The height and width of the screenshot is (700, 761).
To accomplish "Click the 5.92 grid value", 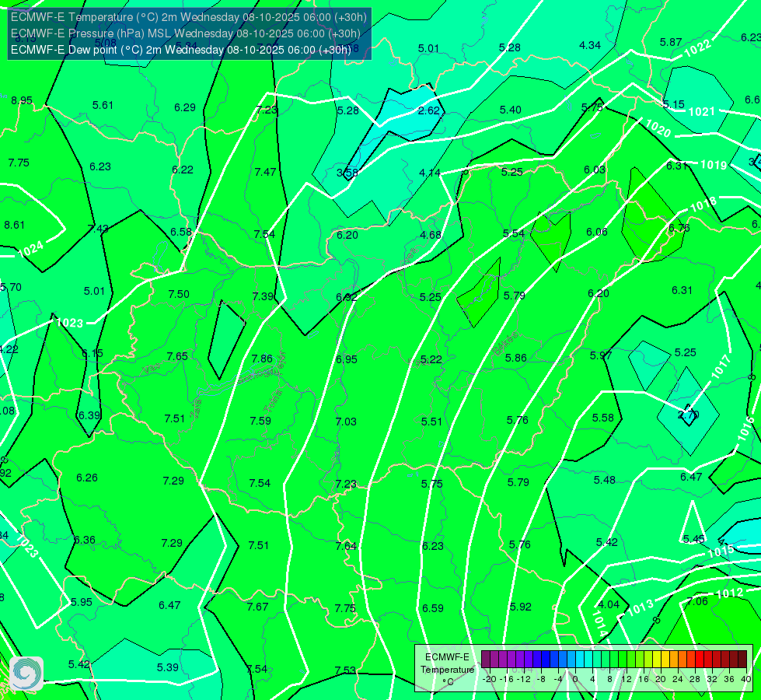I will pos(521,607).
